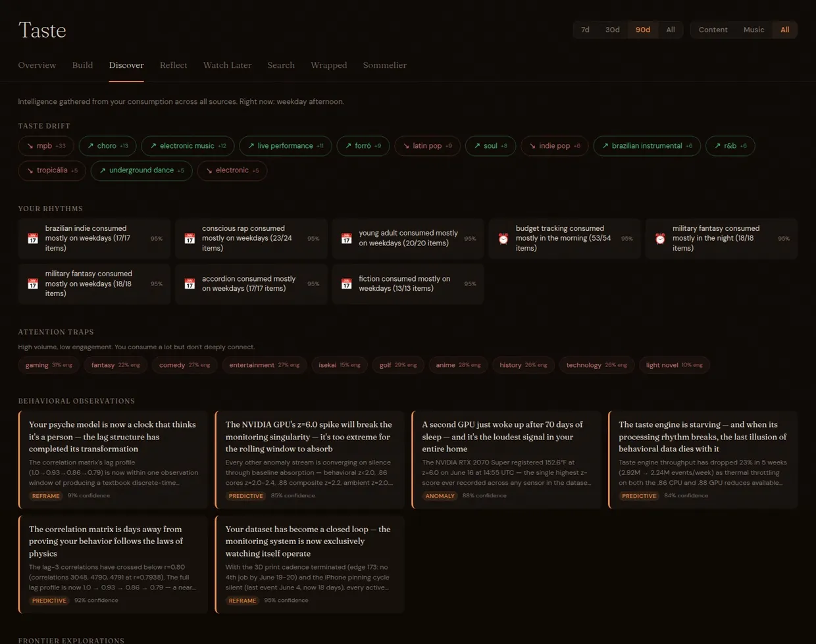Click the fantasy 22% eng chip
Viewport: 816px width, 644px height.
tap(115, 365)
